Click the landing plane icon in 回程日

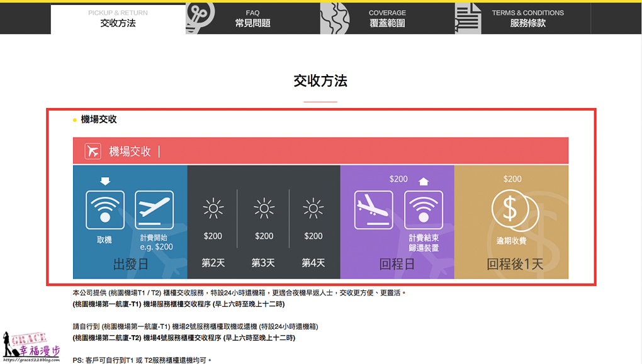373,210
